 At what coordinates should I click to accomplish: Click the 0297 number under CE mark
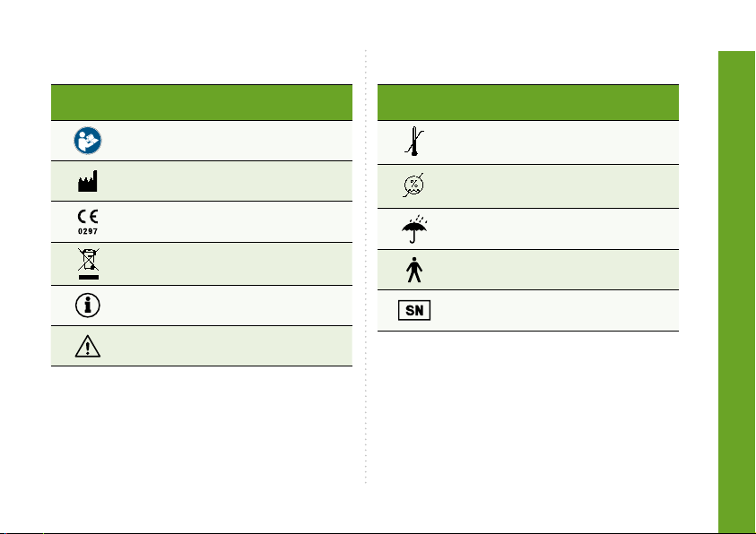click(88, 231)
